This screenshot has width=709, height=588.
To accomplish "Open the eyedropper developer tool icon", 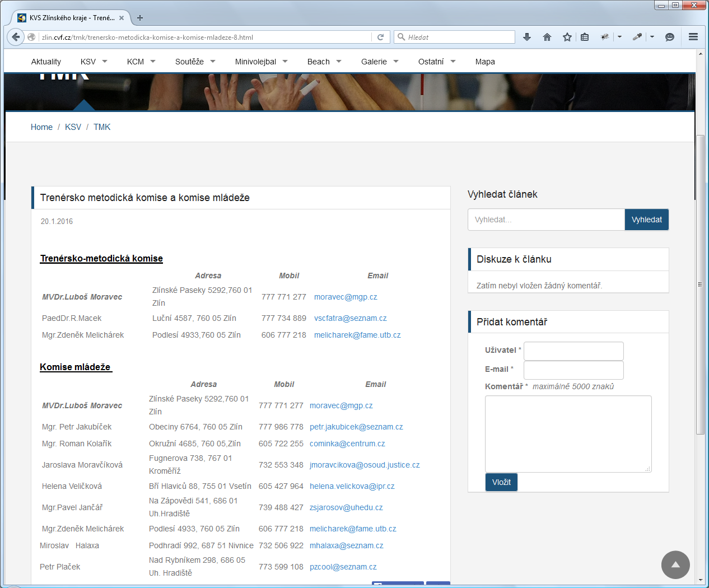I will point(637,37).
